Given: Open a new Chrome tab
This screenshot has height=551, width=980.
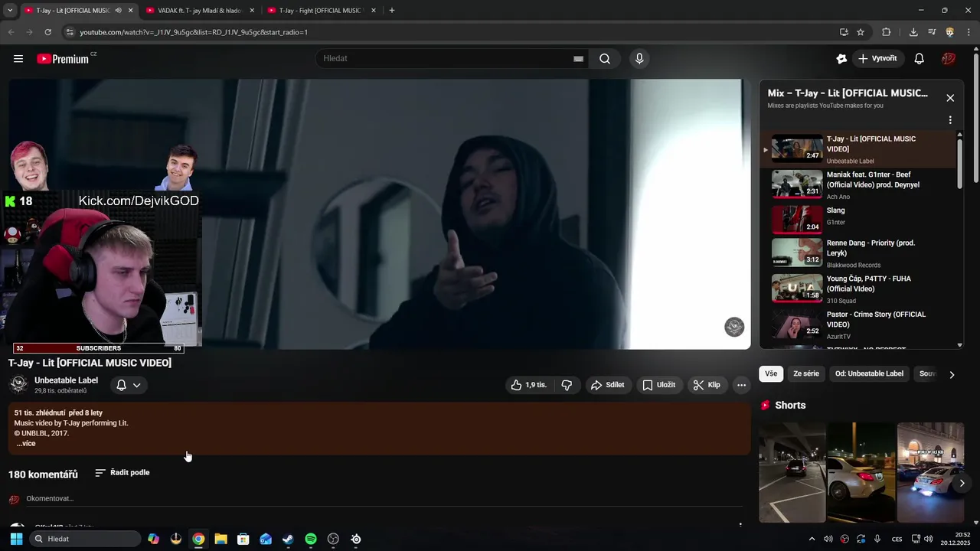Looking at the screenshot, I should tap(392, 11).
